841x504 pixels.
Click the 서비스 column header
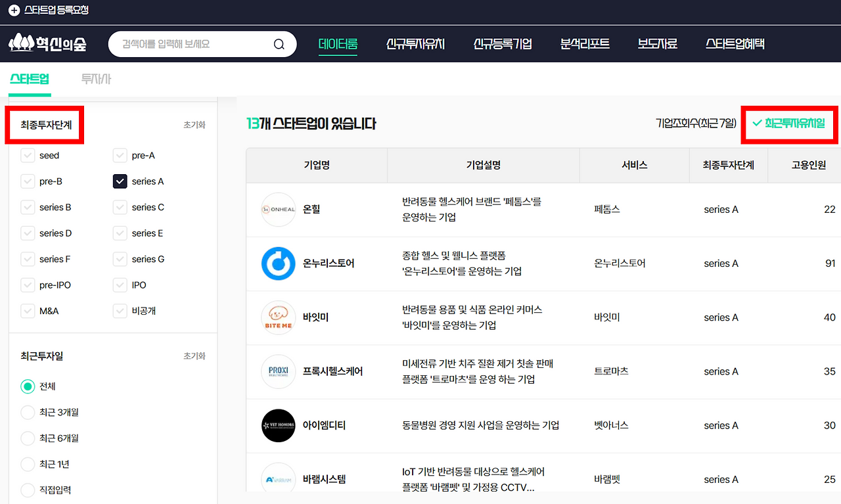click(635, 166)
